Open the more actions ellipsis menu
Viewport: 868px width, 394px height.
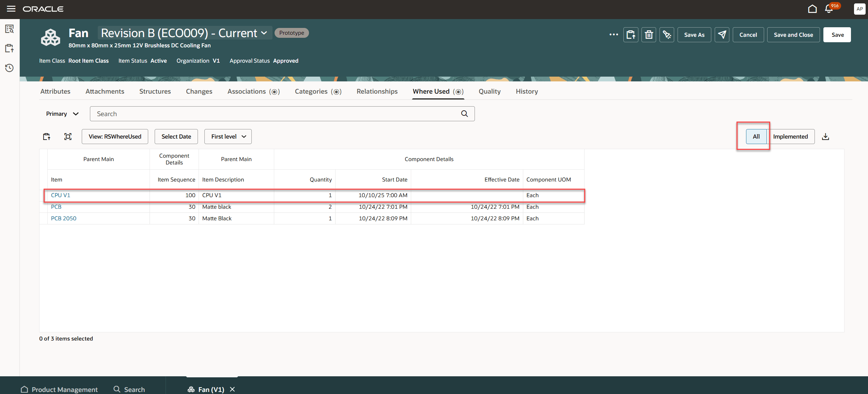pos(613,34)
